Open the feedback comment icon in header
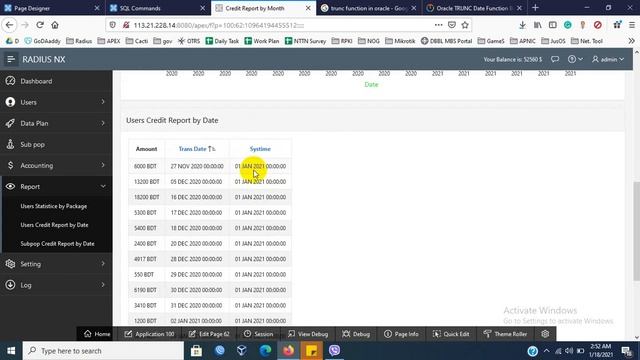The image size is (640, 360). coord(555,59)
